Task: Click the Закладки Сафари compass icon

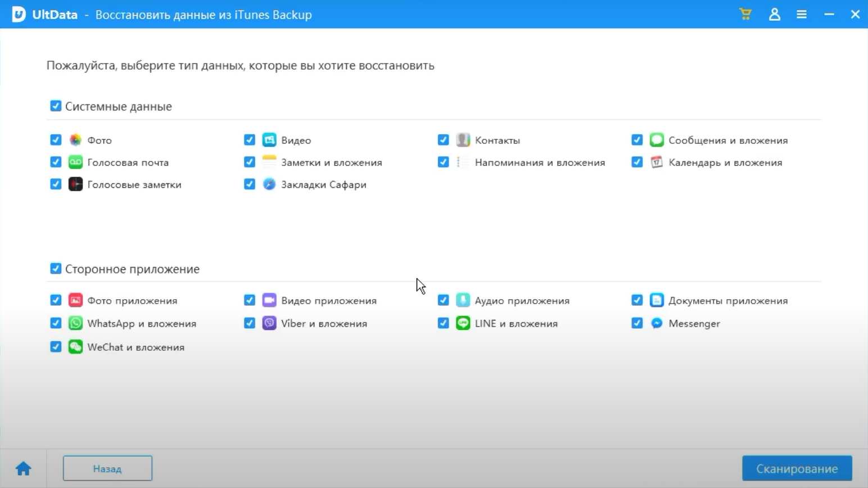Action: click(x=269, y=184)
